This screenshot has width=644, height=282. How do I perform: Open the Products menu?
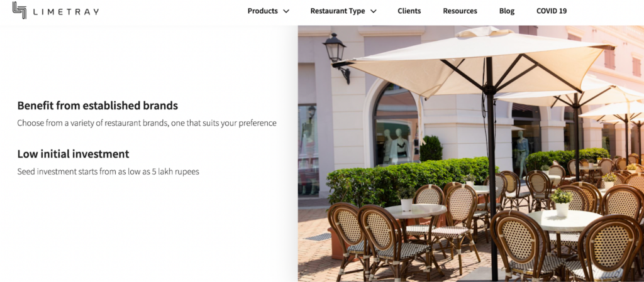tap(263, 11)
